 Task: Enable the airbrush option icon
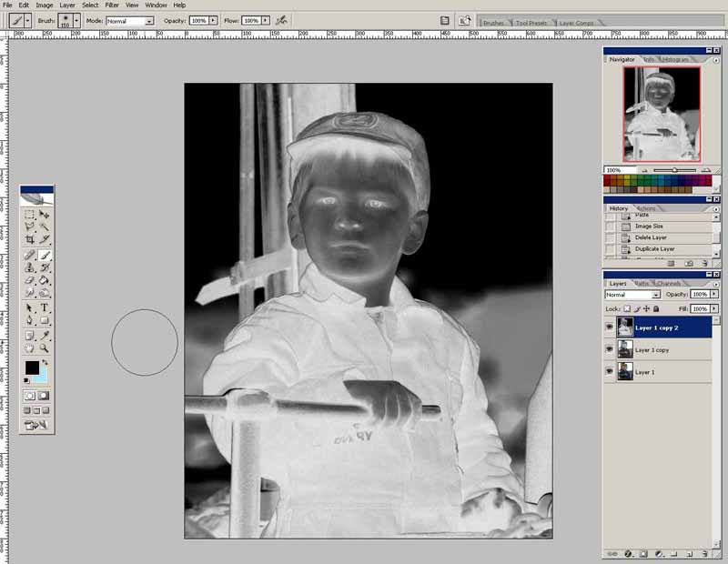282,20
